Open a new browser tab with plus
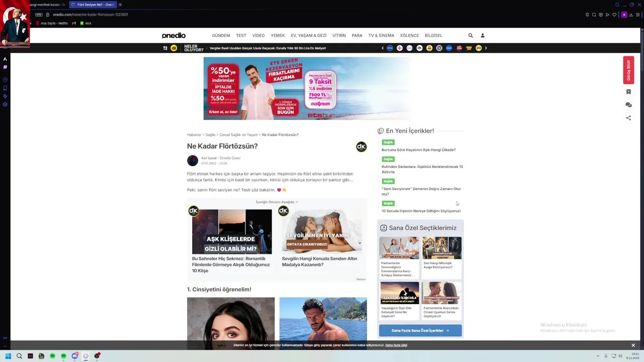 pos(120,5)
